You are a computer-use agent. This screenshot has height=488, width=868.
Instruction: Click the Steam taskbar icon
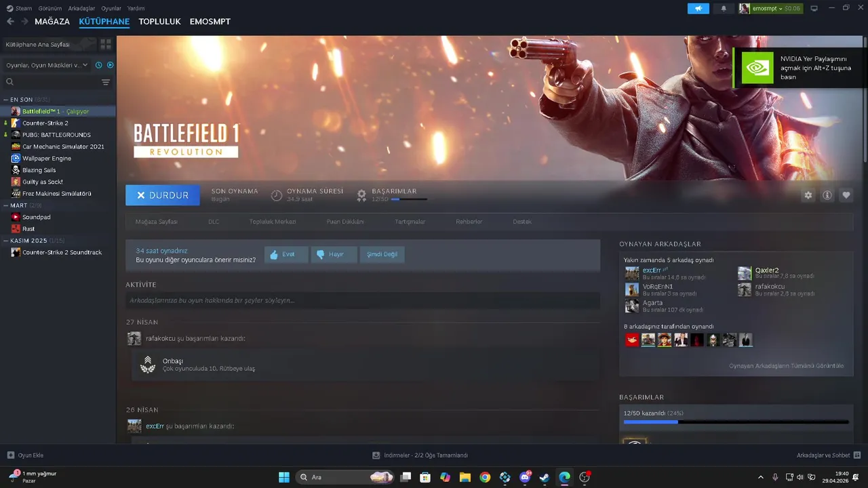click(545, 477)
